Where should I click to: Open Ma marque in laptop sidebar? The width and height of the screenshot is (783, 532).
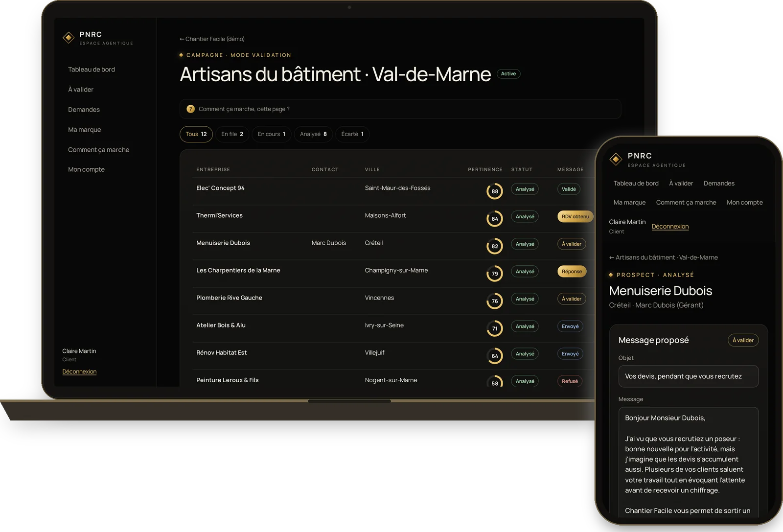point(84,130)
